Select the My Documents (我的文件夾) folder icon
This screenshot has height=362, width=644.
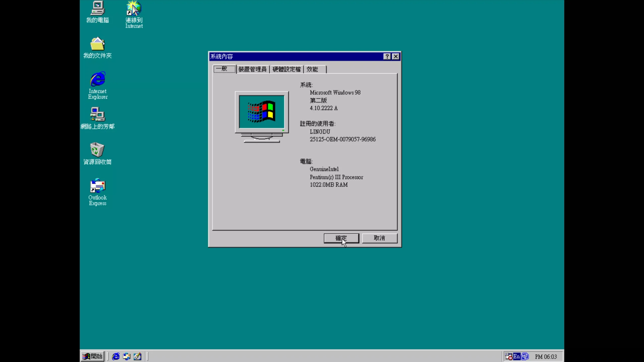coord(97,48)
